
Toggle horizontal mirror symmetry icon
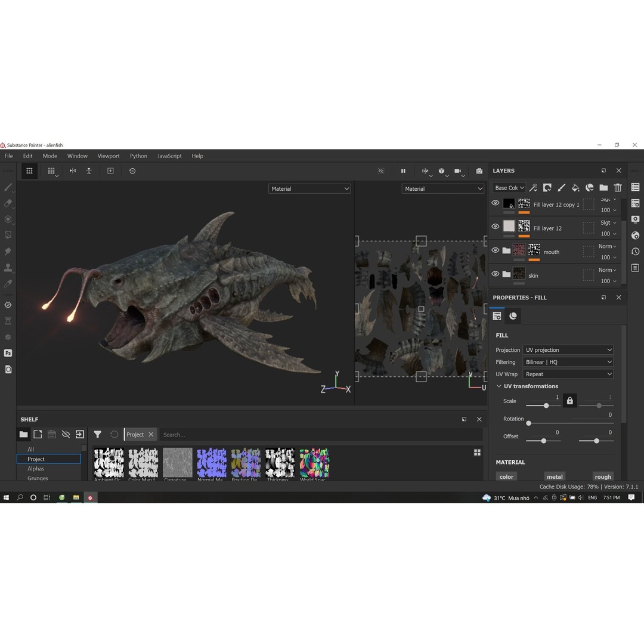[x=73, y=171]
